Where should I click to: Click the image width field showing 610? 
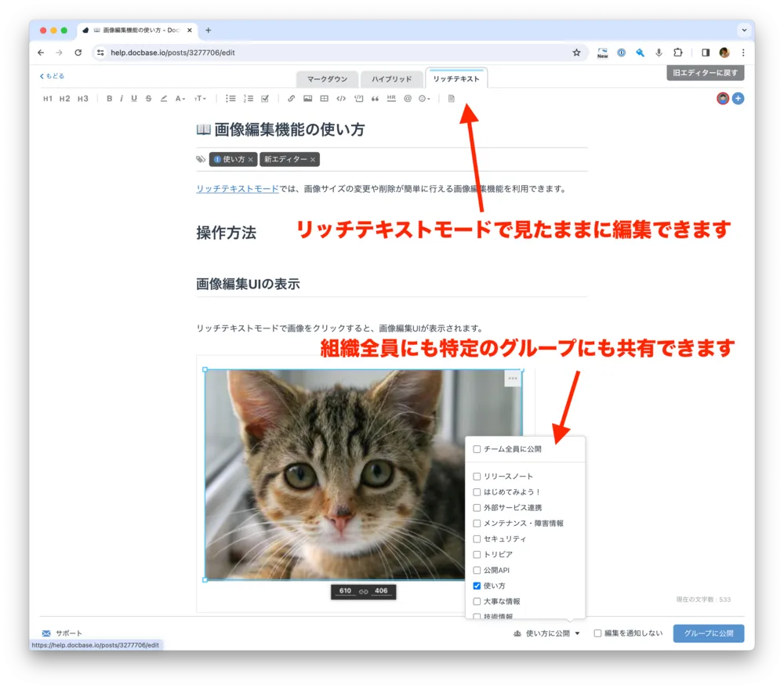click(x=345, y=591)
